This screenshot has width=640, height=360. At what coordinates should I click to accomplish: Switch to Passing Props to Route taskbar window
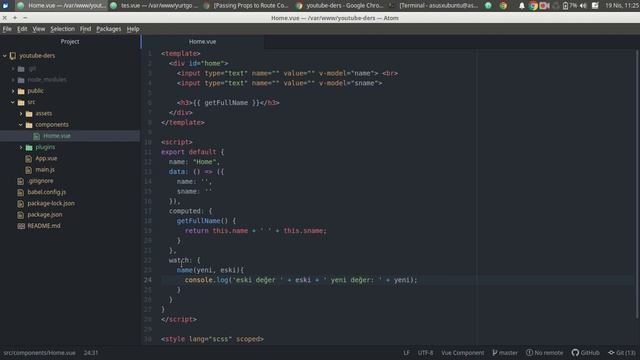coord(247,6)
